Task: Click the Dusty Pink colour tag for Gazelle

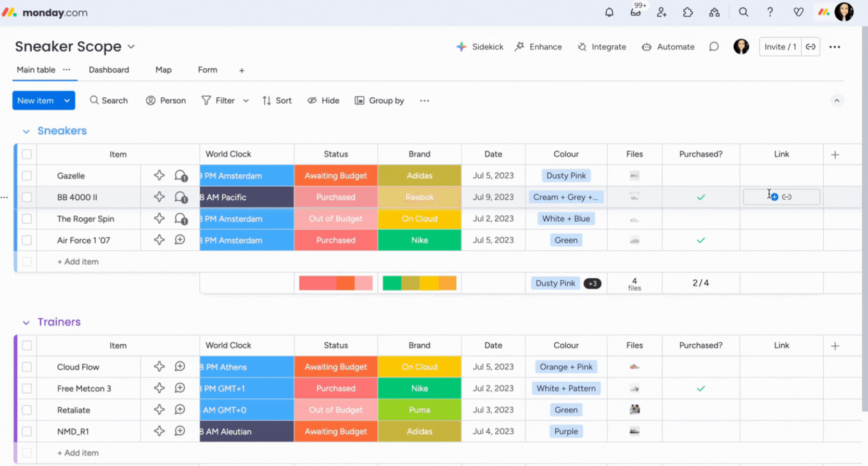Action: pyautogui.click(x=566, y=176)
